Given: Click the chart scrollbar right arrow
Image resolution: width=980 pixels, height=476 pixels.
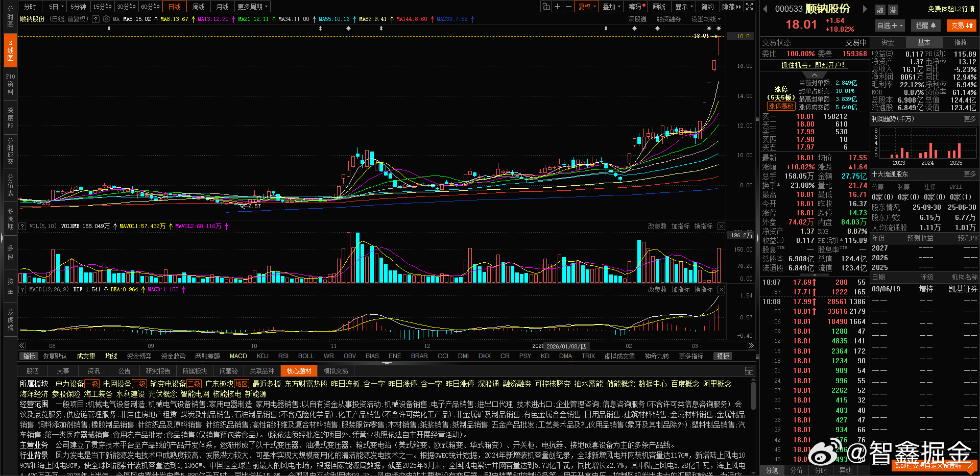Looking at the screenshot, I should click(751, 345).
